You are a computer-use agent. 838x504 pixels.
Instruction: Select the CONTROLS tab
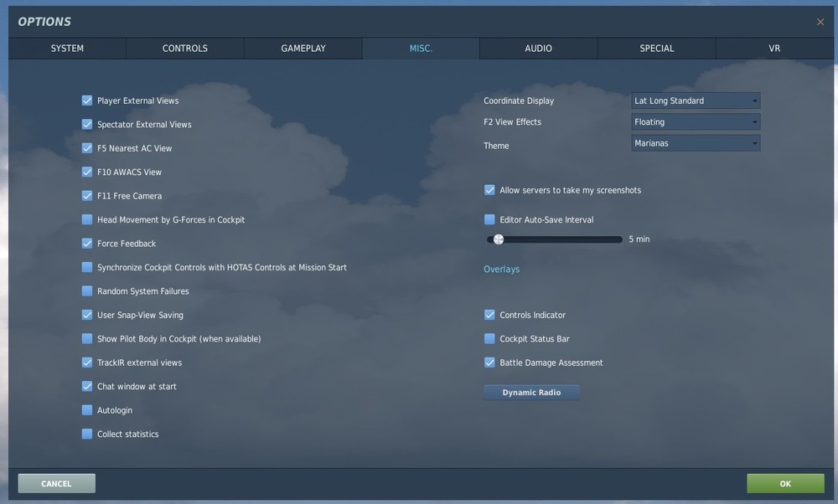[184, 48]
